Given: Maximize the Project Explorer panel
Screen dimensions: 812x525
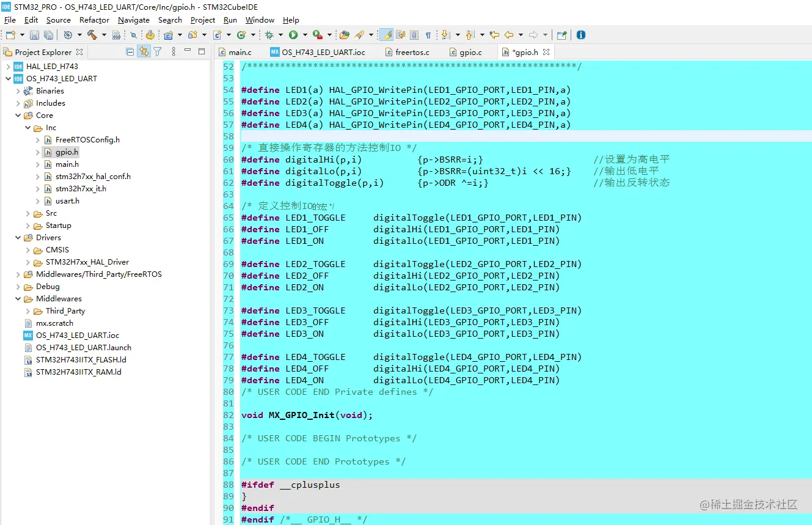Looking at the screenshot, I should (x=202, y=51).
